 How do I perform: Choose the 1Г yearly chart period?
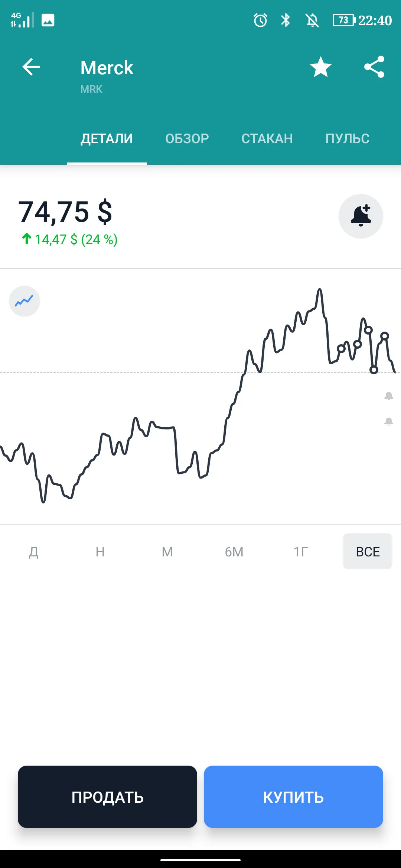301,552
